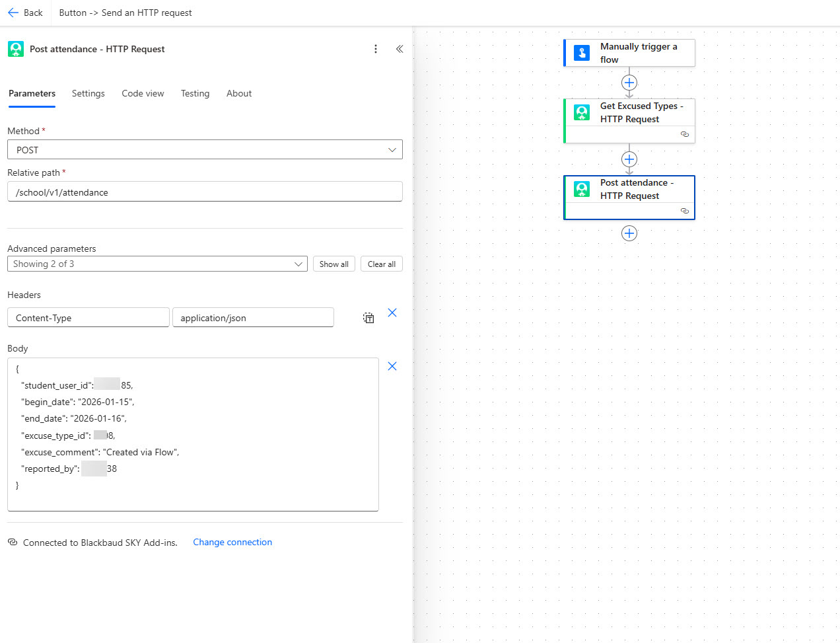
Task: Click the "student_user_id" line in Body
Action: coord(77,385)
